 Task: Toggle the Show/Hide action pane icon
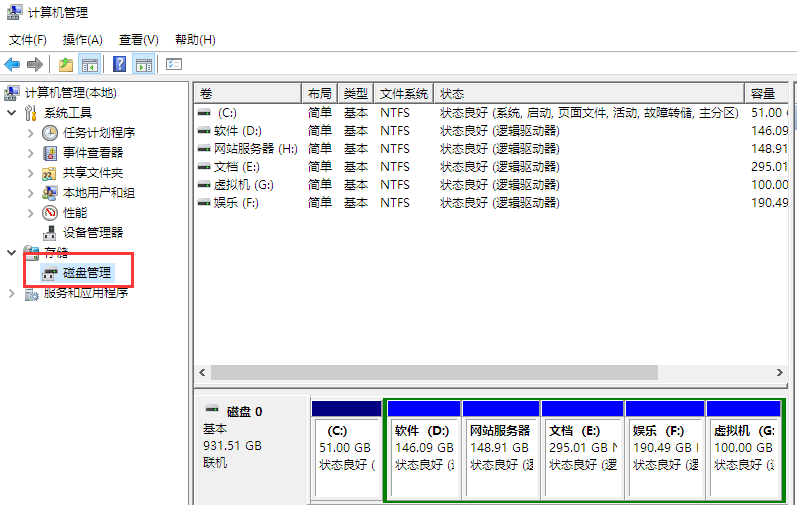tap(144, 65)
